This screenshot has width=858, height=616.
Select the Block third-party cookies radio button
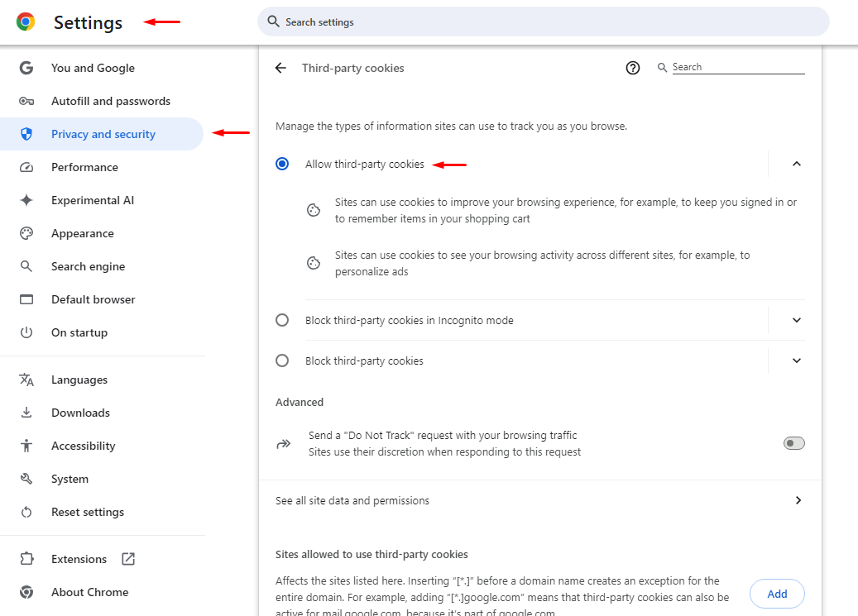pyautogui.click(x=282, y=361)
